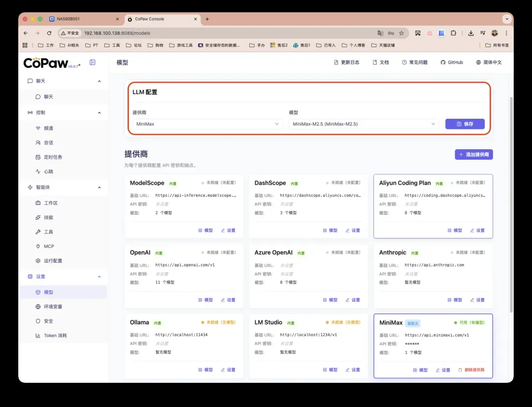The width and height of the screenshot is (532, 407).
Task: Collapse the 聊天 sidebar section
Action: (64, 80)
